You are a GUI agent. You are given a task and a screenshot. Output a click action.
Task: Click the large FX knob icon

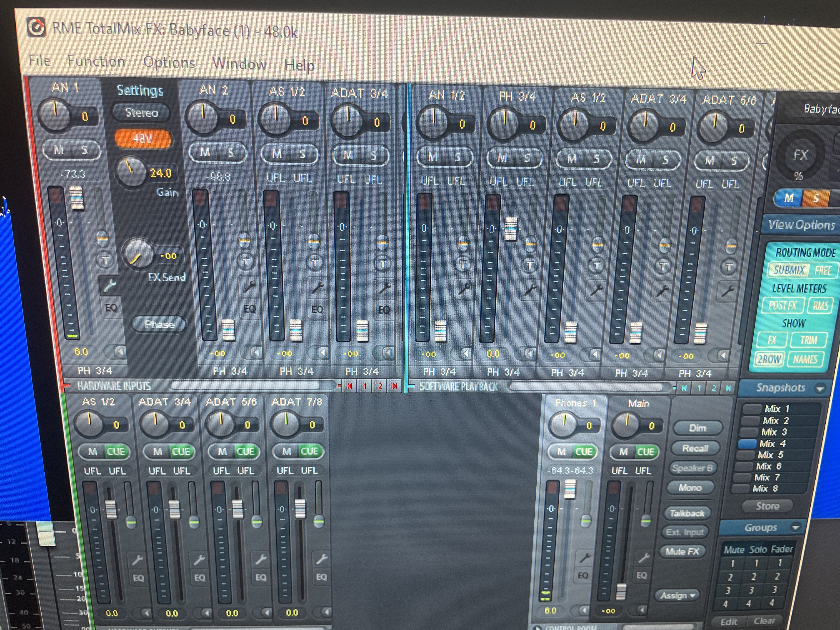tap(800, 155)
